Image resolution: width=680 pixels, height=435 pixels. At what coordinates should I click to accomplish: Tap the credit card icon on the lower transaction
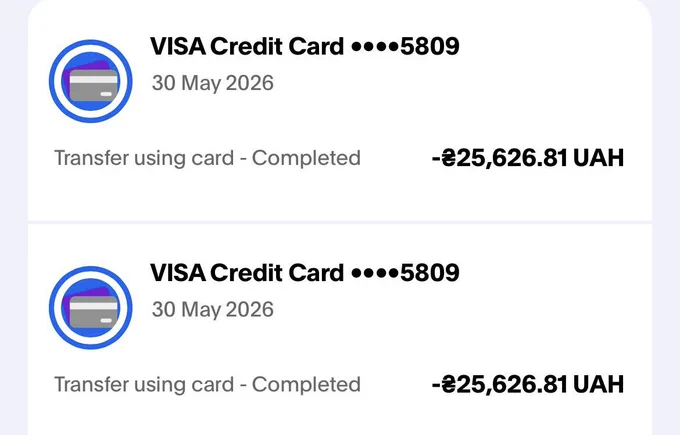tap(91, 307)
